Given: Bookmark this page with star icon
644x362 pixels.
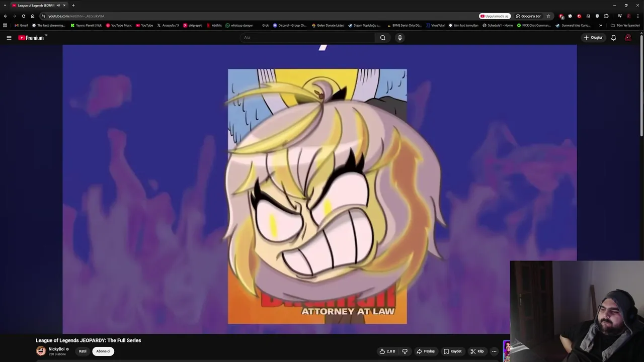Looking at the screenshot, I should tap(548, 16).
